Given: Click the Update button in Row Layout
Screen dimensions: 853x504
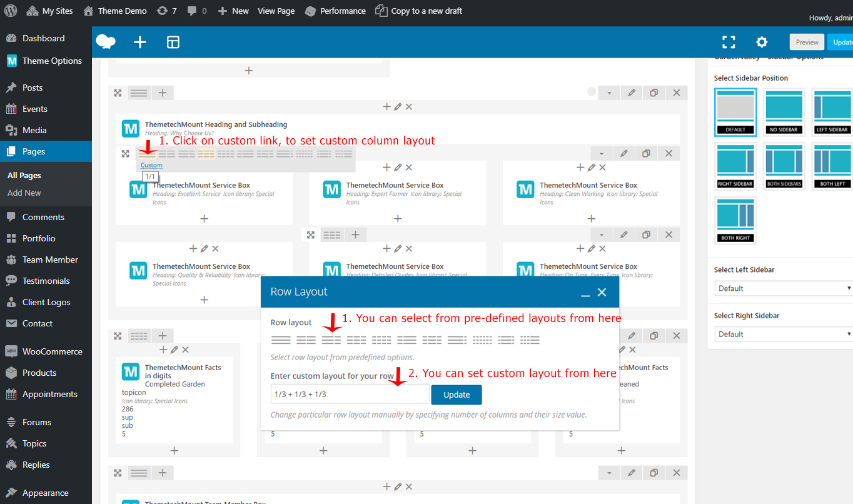Looking at the screenshot, I should click(x=457, y=395).
